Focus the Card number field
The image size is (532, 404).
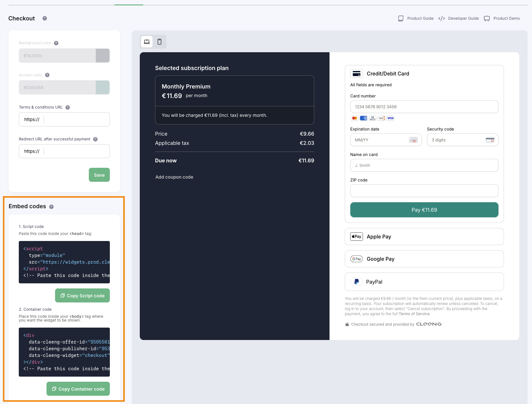click(424, 107)
